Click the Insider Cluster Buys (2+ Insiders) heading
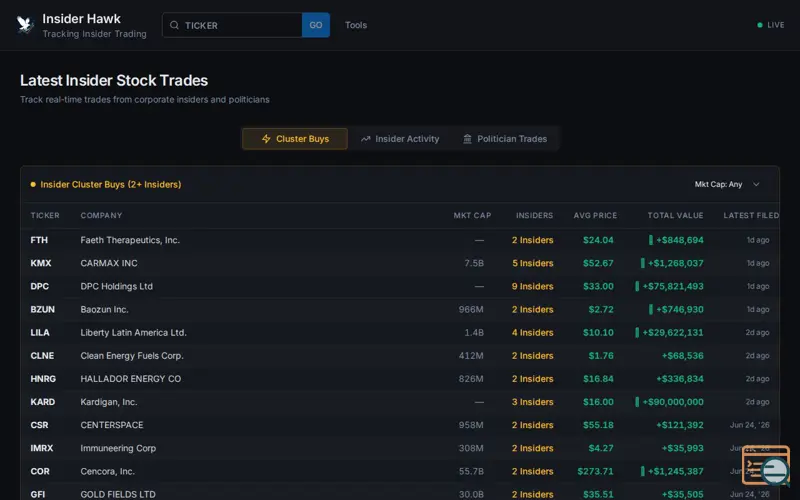 click(x=111, y=184)
